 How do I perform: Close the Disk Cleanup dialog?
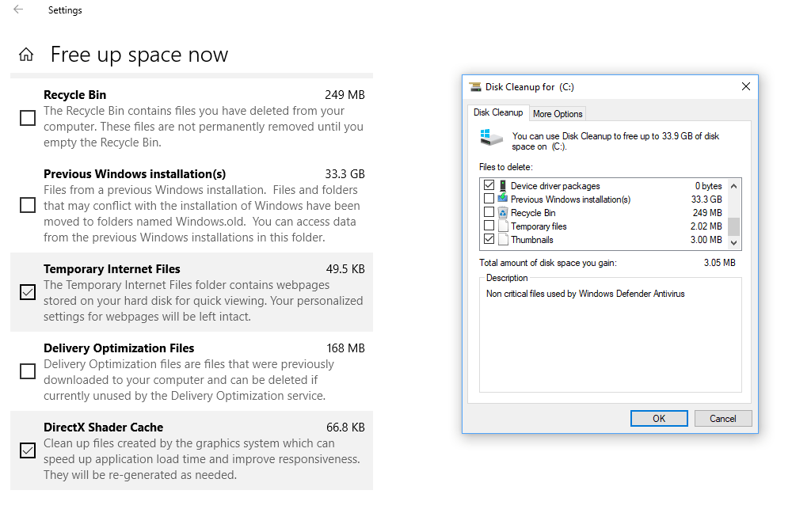click(745, 87)
